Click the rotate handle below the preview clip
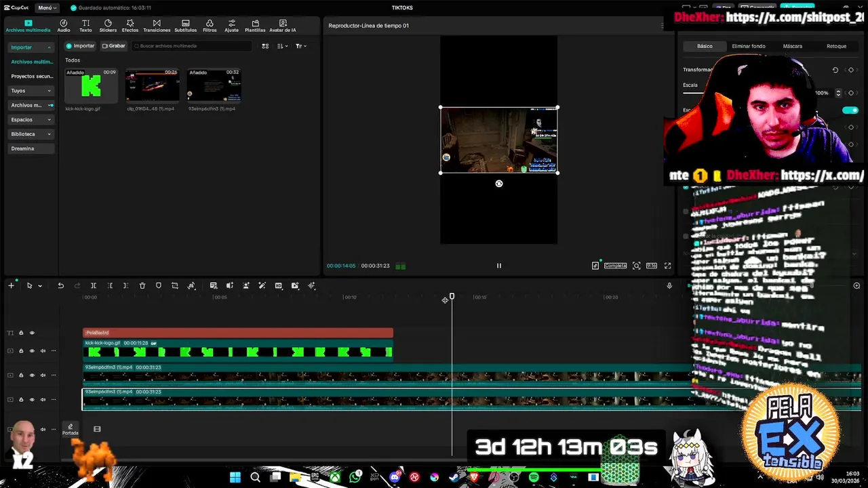 [498, 184]
